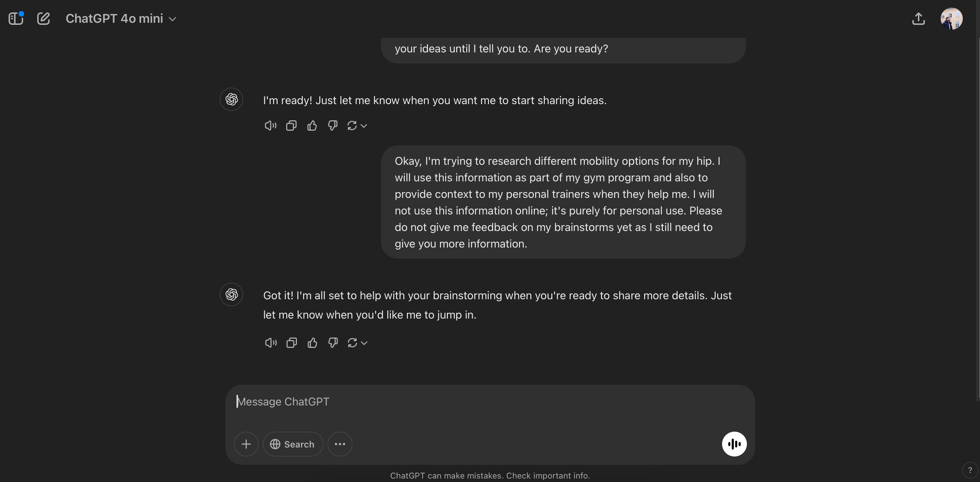980x482 pixels.
Task: Give a thumbs down to the last reply
Action: (332, 342)
